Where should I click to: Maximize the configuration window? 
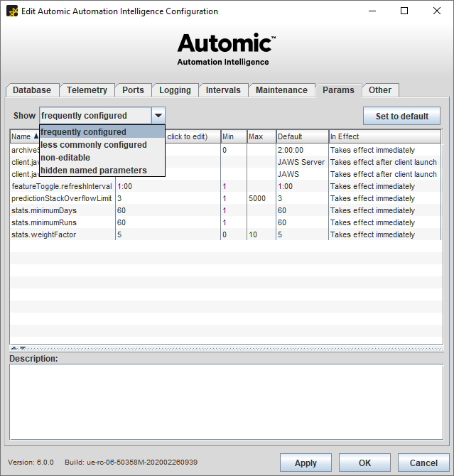[x=404, y=11]
